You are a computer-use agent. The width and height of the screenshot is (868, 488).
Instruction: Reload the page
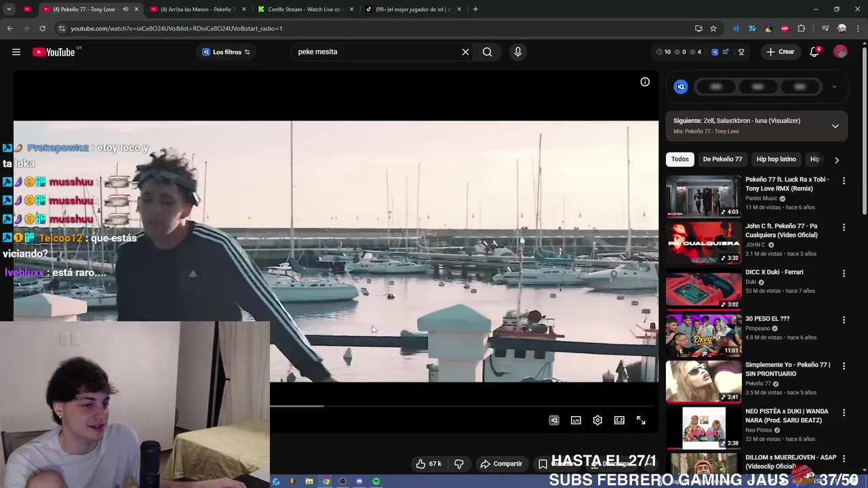tap(42, 28)
